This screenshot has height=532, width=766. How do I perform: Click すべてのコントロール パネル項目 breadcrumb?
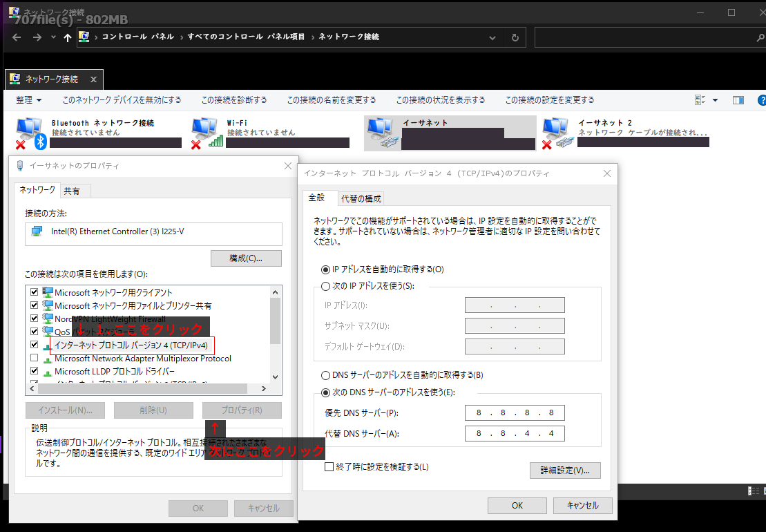(x=246, y=37)
